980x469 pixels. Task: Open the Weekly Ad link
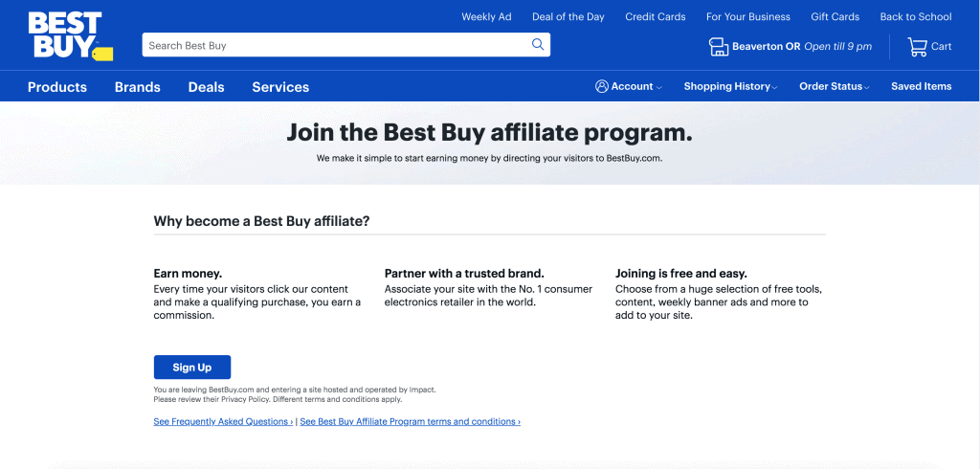click(486, 17)
